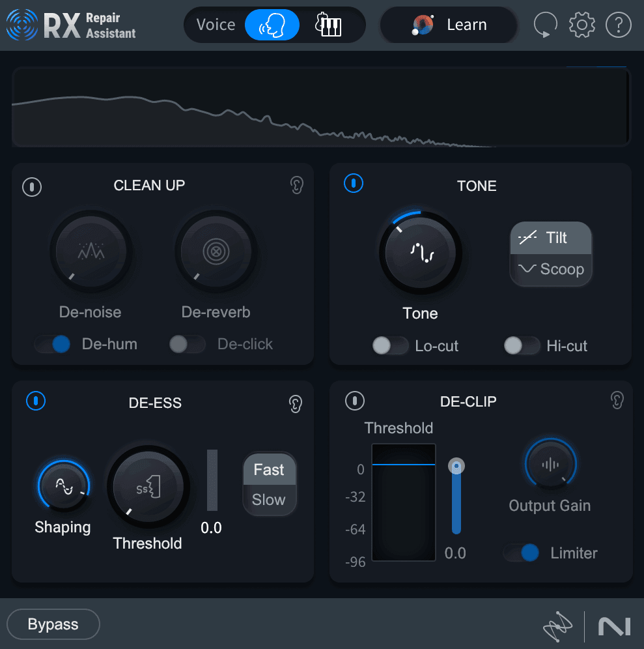Click the Bypass button
644x649 pixels.
click(x=53, y=624)
